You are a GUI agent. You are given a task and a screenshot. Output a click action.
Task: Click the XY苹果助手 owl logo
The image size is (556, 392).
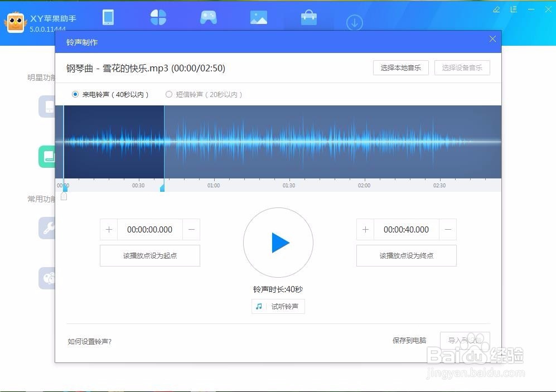coord(16,22)
